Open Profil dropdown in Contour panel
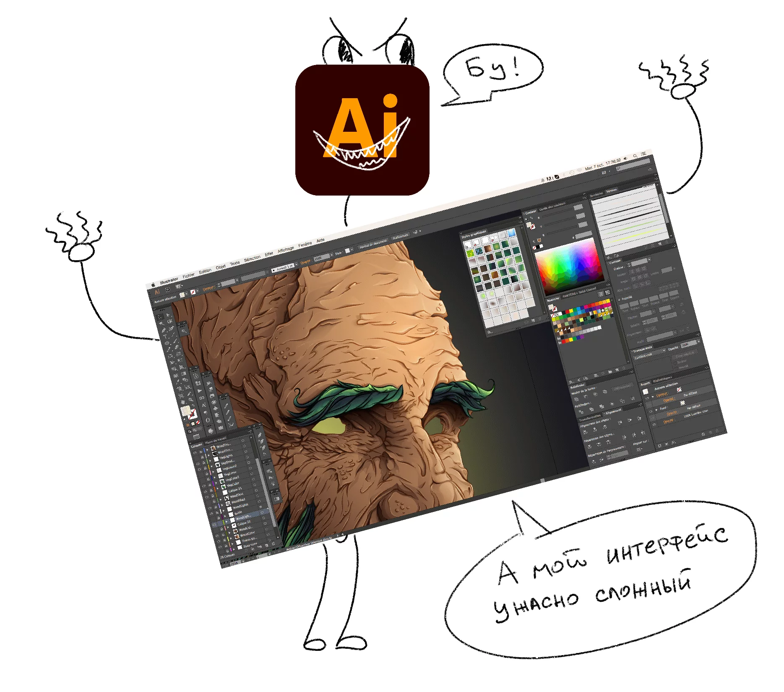Image resolution: width=784 pixels, height=692 pixels. [x=661, y=337]
